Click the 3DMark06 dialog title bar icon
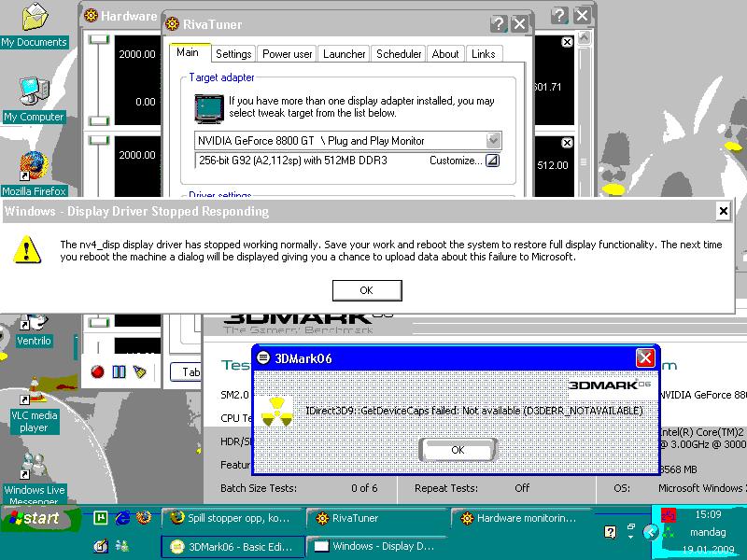Screen dimensions: 747x560 (x=263, y=357)
